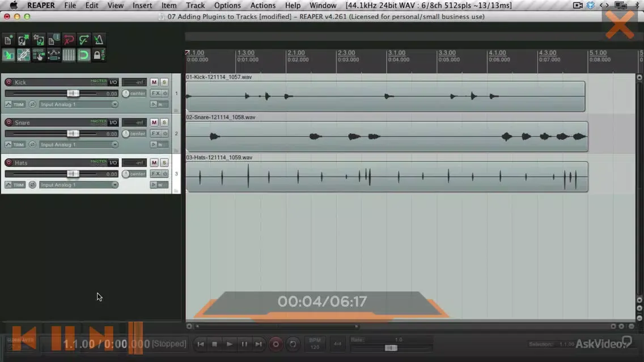Toggle FX bypass power on the Hats track

point(165,174)
